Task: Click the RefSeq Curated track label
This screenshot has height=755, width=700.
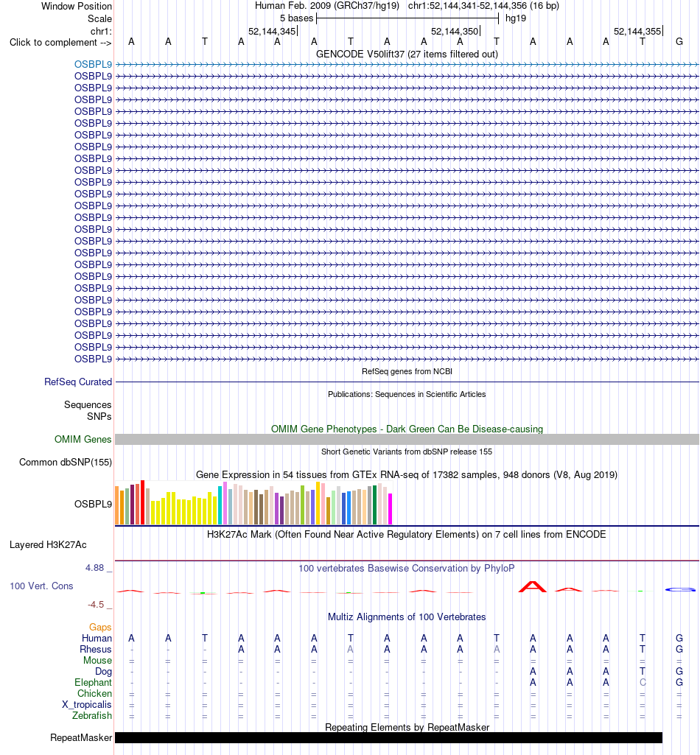Action: (x=78, y=382)
